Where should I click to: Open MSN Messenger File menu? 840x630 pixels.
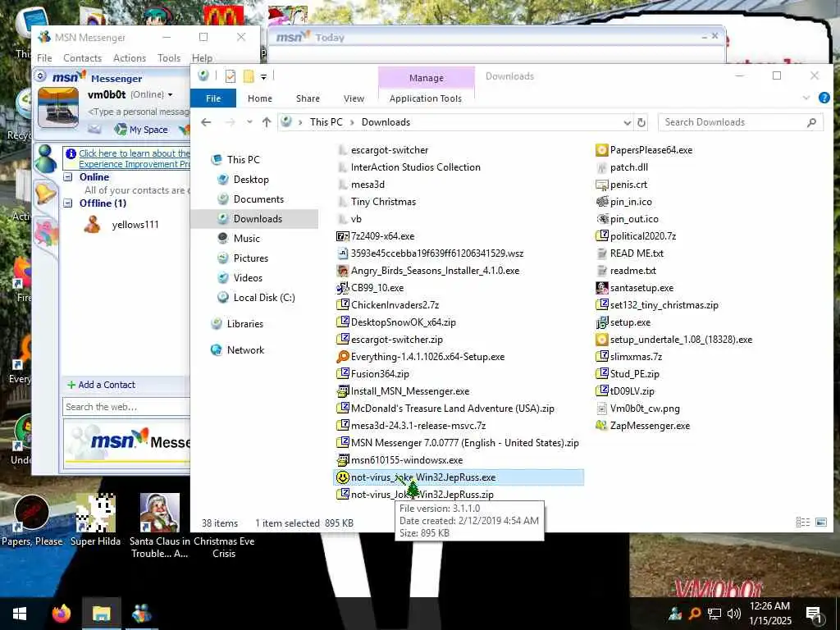coord(44,58)
